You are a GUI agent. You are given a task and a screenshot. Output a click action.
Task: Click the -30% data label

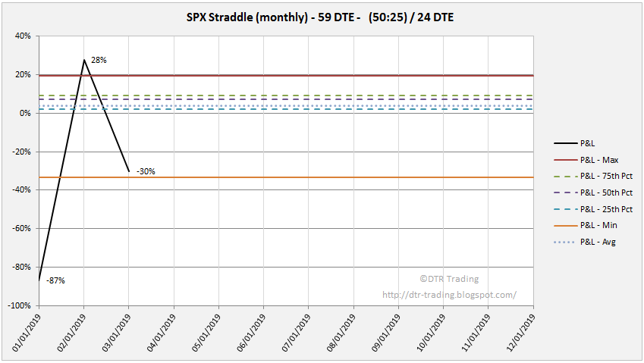tap(146, 171)
